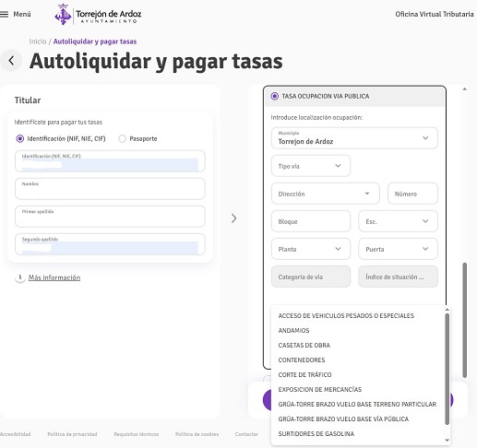Screen dimensions: 477x448
Task: Open the Más información link
Action: click(54, 277)
